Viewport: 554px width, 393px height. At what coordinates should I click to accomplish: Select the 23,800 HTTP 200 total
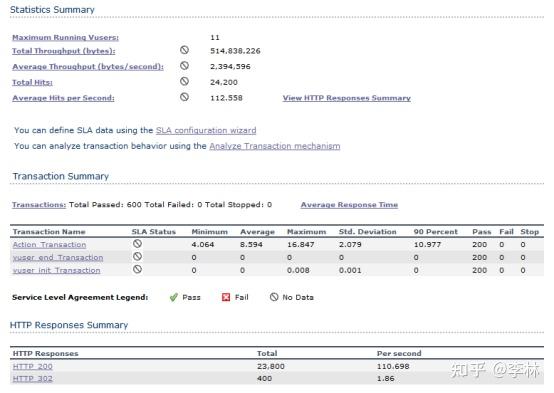(x=271, y=366)
